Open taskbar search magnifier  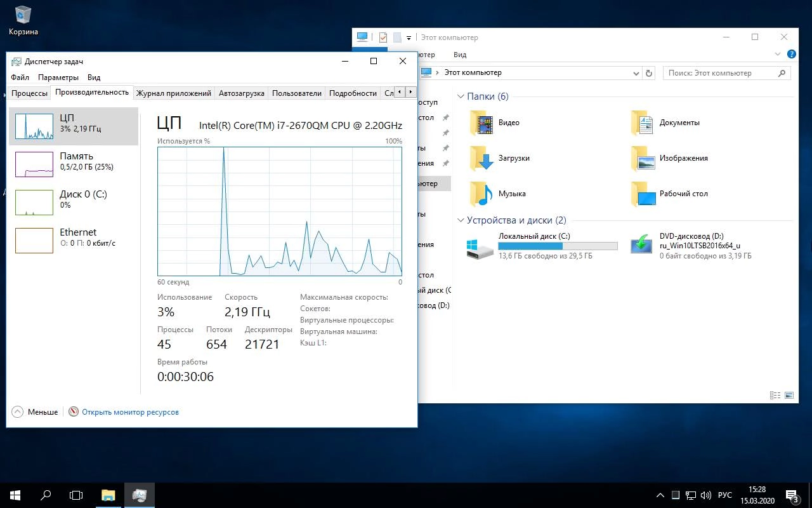46,495
